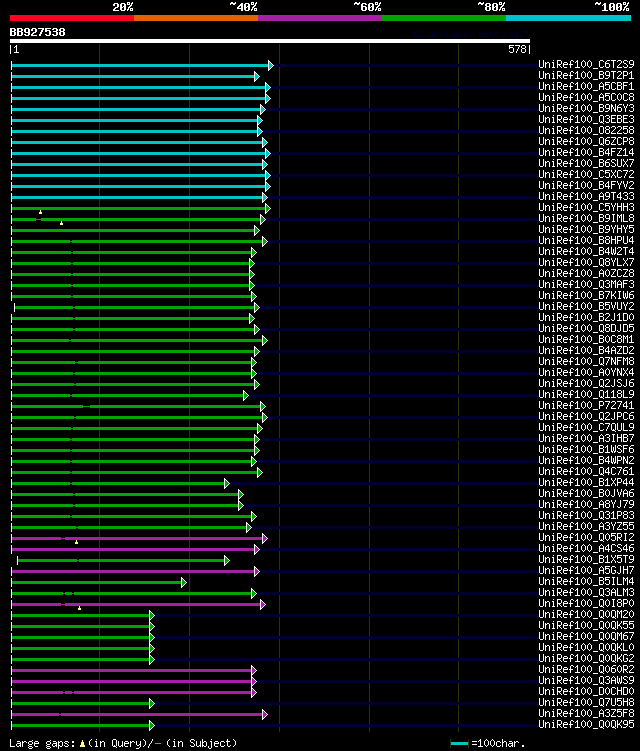Select label UniRef100_B1XP44
The height and width of the screenshot is (751, 640).
tap(586, 483)
